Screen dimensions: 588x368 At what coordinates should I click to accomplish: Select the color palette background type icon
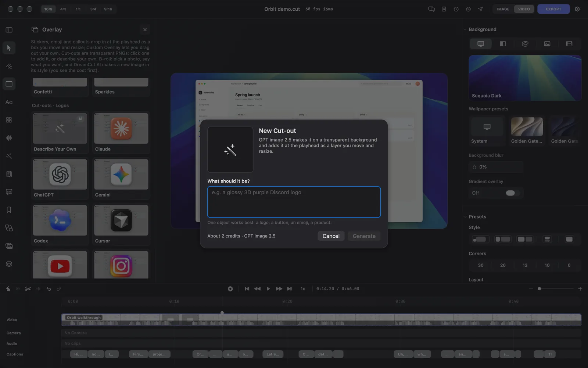[x=525, y=44]
